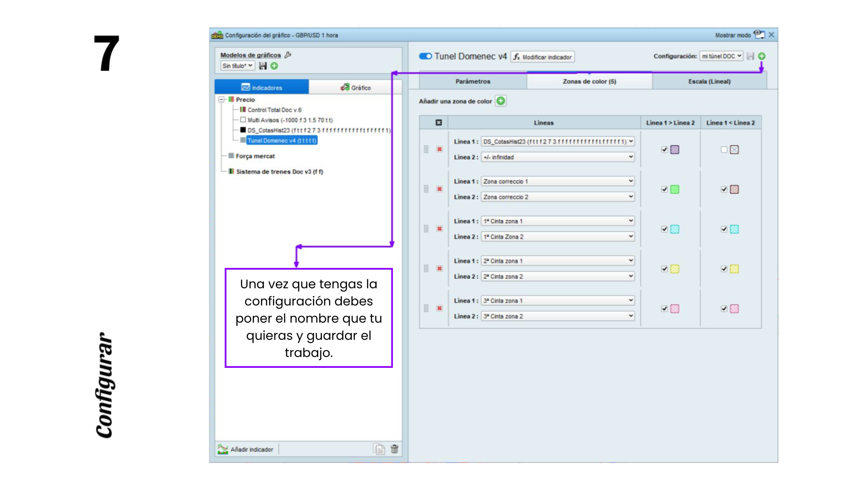Uncheck Linea 1 > Linea 2 for 1ª Cinta zona
The image size is (868, 488).
[x=664, y=229]
